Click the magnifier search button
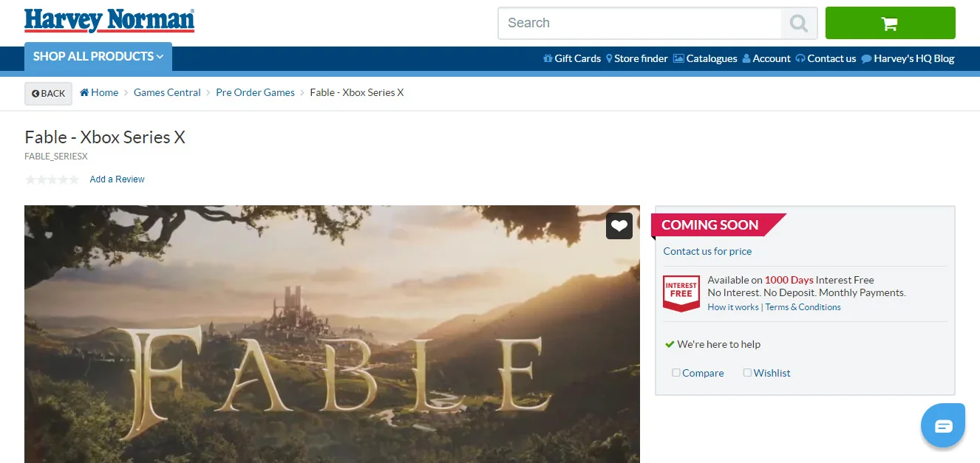The width and height of the screenshot is (980, 463). pos(799,23)
